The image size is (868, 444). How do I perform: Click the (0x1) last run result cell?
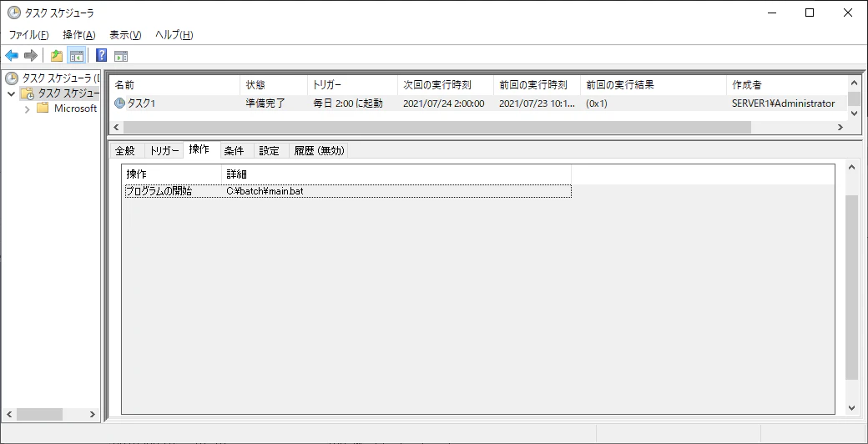(597, 103)
